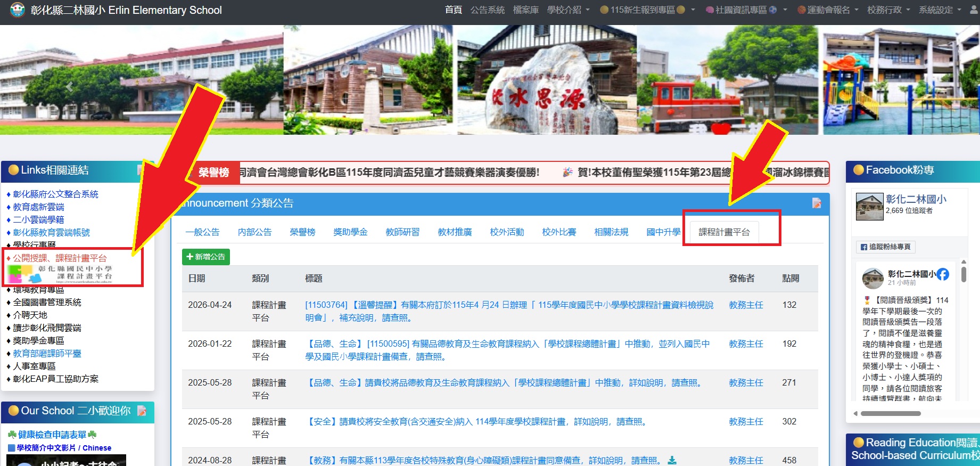Click the red 榮譽榜 marquee label
The image size is (980, 466).
click(213, 173)
